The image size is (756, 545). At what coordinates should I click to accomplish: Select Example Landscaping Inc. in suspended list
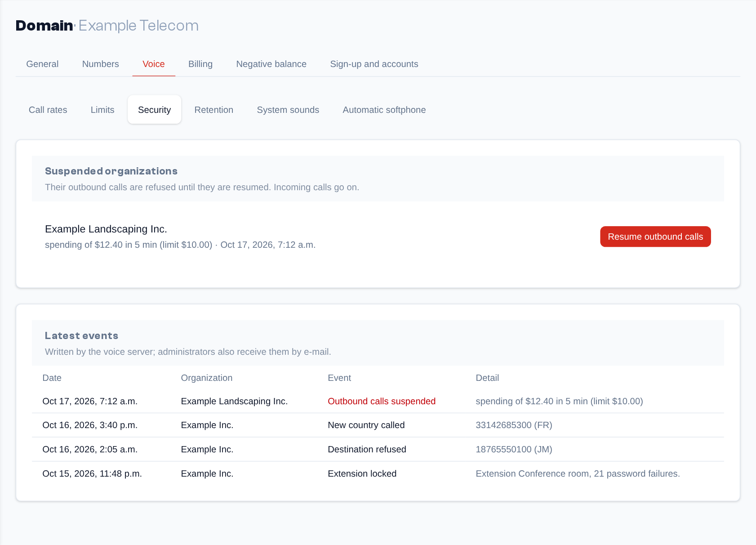[x=106, y=229]
